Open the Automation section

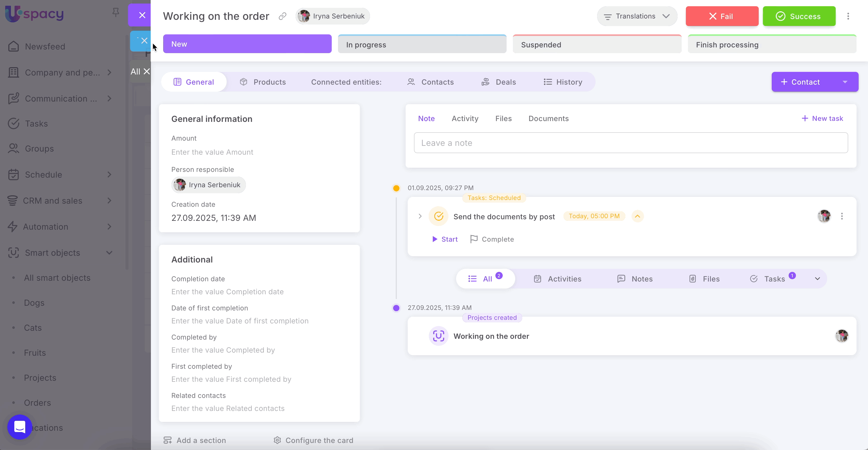coord(46,227)
